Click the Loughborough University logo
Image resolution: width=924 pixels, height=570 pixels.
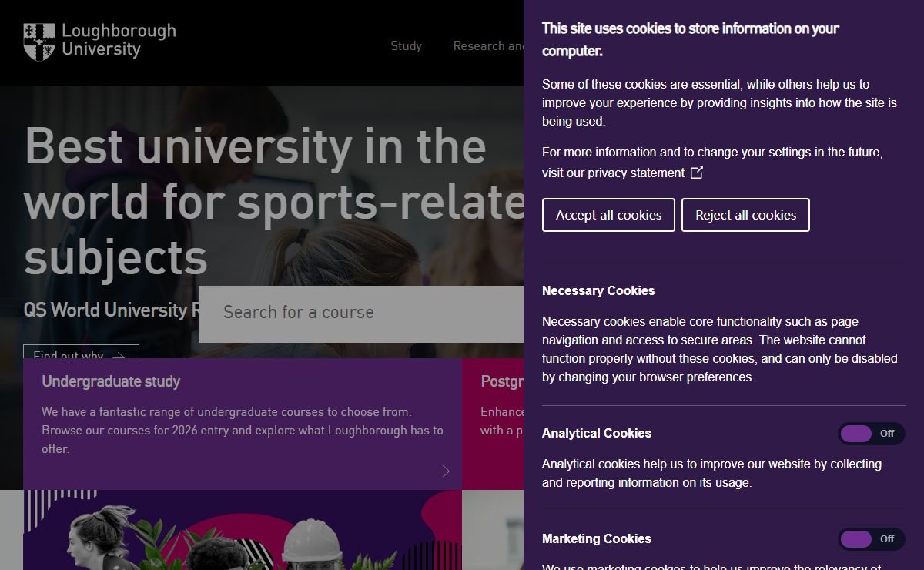[100, 42]
